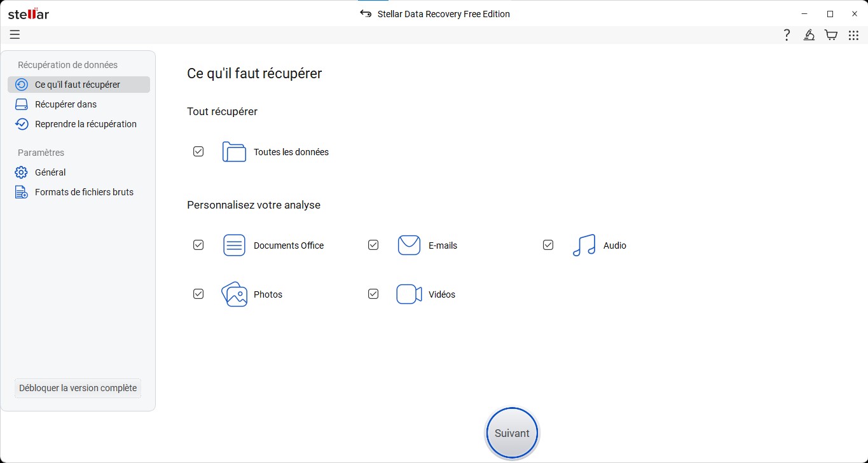The height and width of the screenshot is (463, 868).
Task: Click the Stellar logo
Action: point(29,14)
